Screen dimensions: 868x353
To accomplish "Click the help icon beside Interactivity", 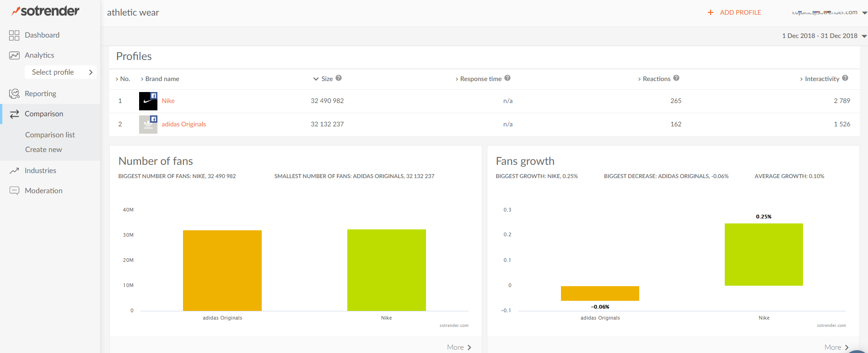I will (845, 78).
